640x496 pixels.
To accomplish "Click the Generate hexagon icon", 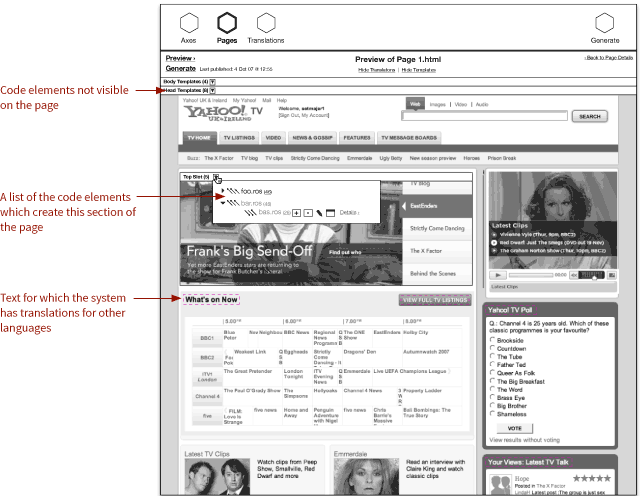I will coord(604,23).
